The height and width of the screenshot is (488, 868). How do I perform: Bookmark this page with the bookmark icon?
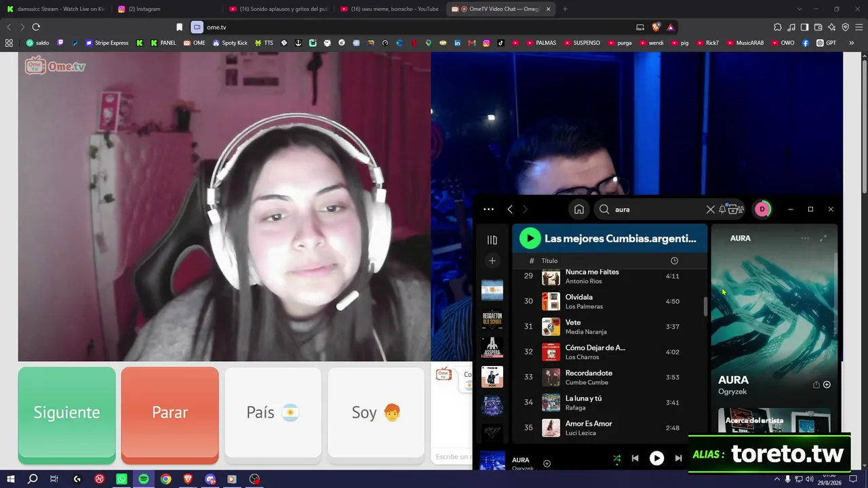(179, 27)
